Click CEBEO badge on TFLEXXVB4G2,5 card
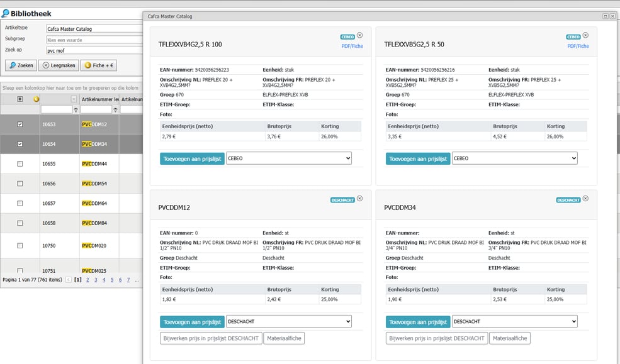This screenshot has width=620, height=364. point(347,36)
